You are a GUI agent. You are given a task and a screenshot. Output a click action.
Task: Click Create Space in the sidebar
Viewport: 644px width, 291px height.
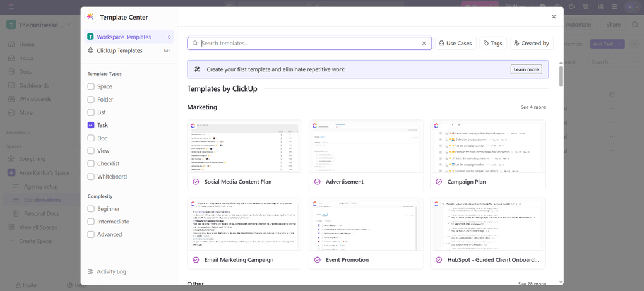click(35, 241)
